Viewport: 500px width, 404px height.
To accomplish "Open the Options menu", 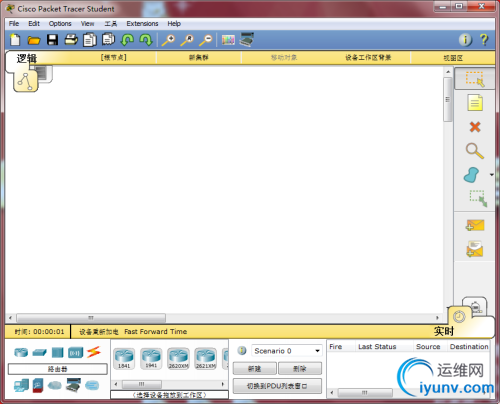I will 60,23.
